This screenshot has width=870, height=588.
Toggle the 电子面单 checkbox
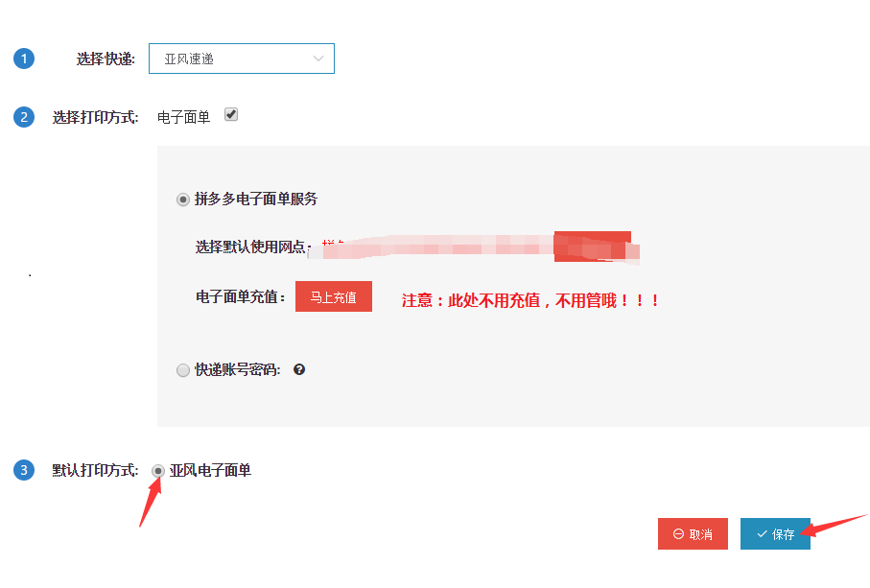[x=231, y=114]
